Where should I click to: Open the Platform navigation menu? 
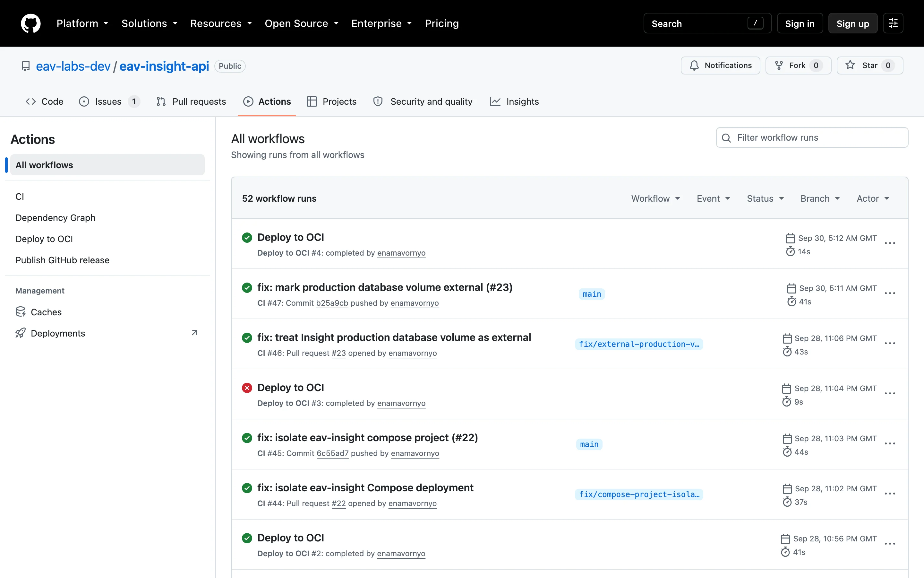point(82,23)
